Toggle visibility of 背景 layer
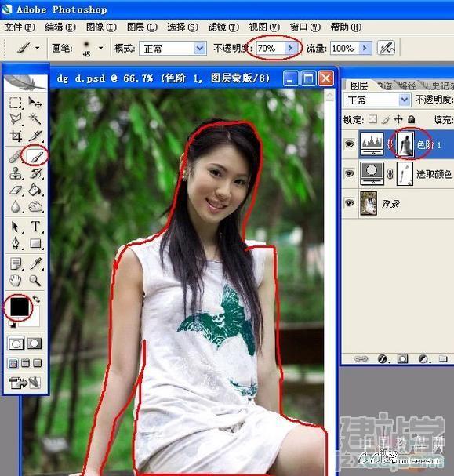Image resolution: width=454 pixels, height=476 pixels. pyautogui.click(x=349, y=203)
